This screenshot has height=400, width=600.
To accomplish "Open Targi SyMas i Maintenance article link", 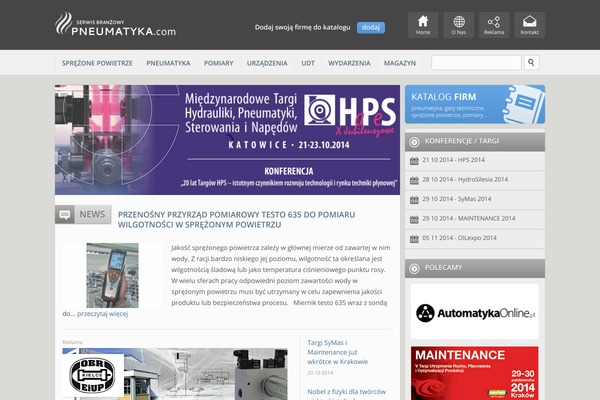I will (338, 352).
